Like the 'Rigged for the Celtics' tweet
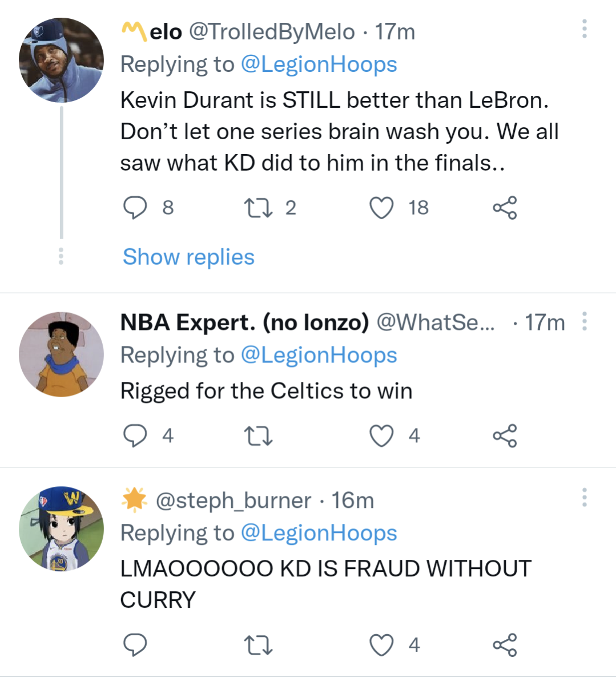This screenshot has height=678, width=616. tap(381, 436)
